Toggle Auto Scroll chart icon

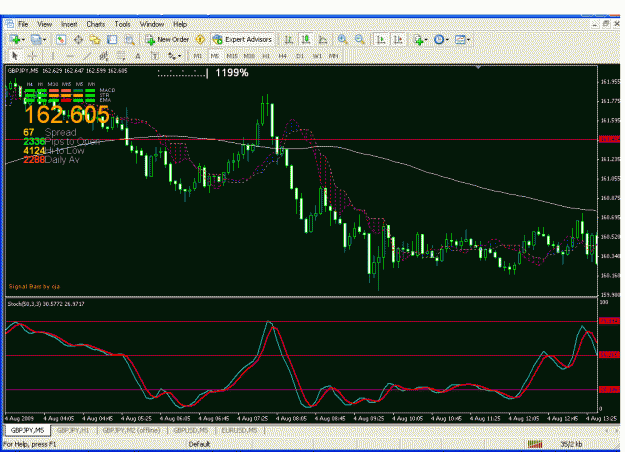[x=381, y=39]
